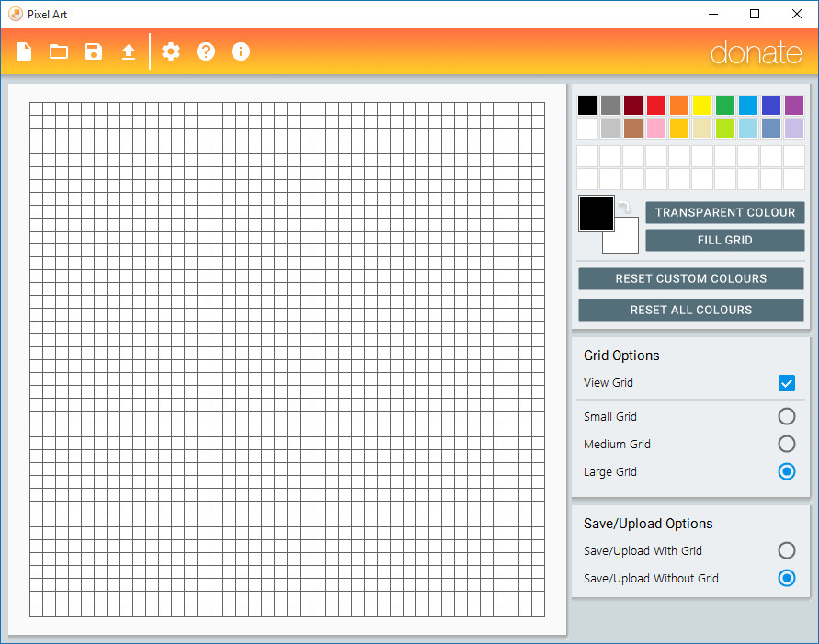Click the FILL GRID button
Screen dimensions: 819x644
click(725, 240)
